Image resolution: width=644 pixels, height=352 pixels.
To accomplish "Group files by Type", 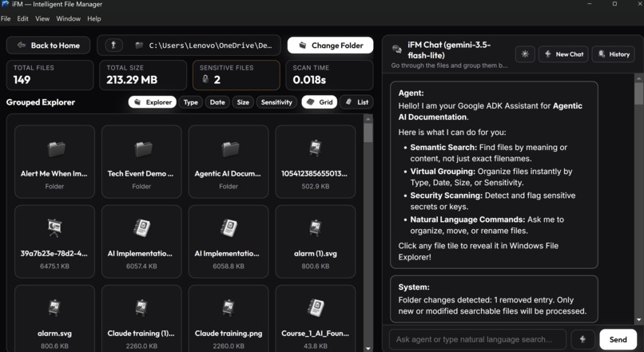I will click(x=191, y=102).
